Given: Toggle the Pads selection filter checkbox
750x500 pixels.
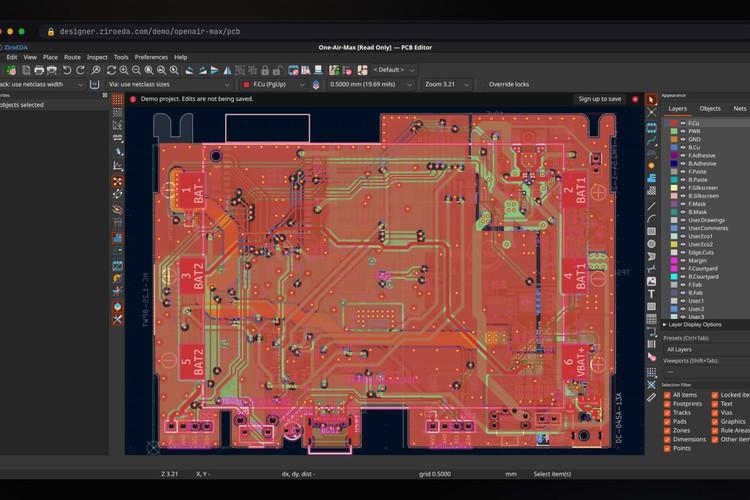Looking at the screenshot, I should tap(667, 422).
